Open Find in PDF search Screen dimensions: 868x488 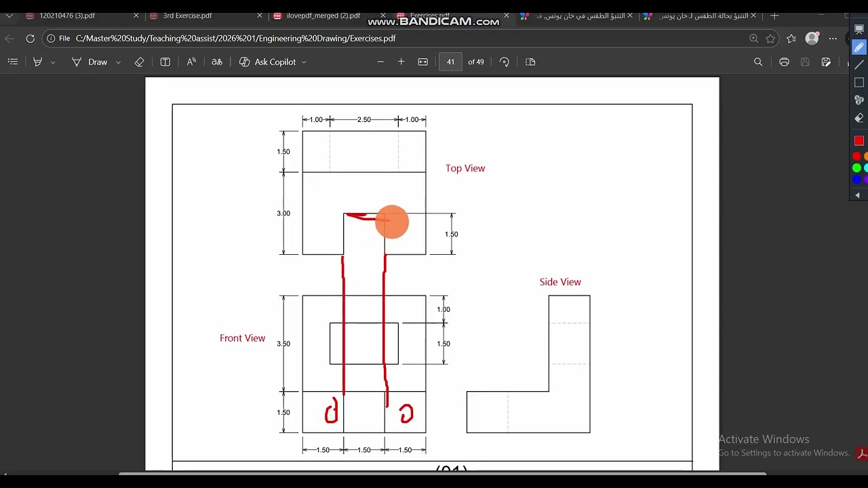[758, 62]
